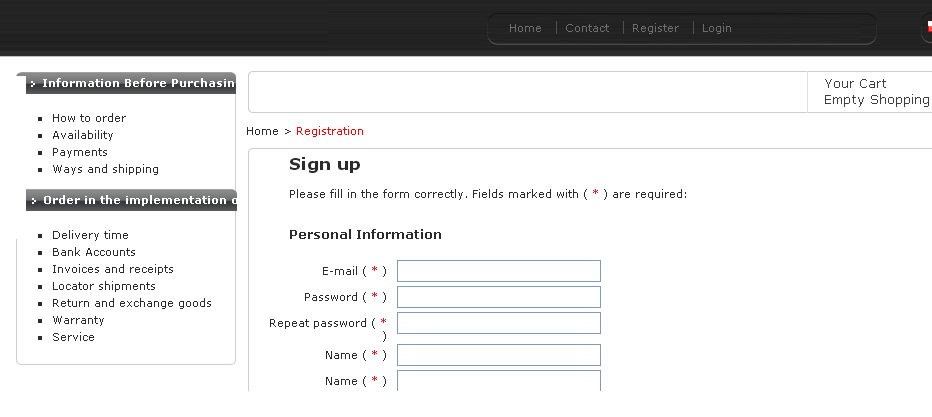Open the How to order link

tap(89, 118)
